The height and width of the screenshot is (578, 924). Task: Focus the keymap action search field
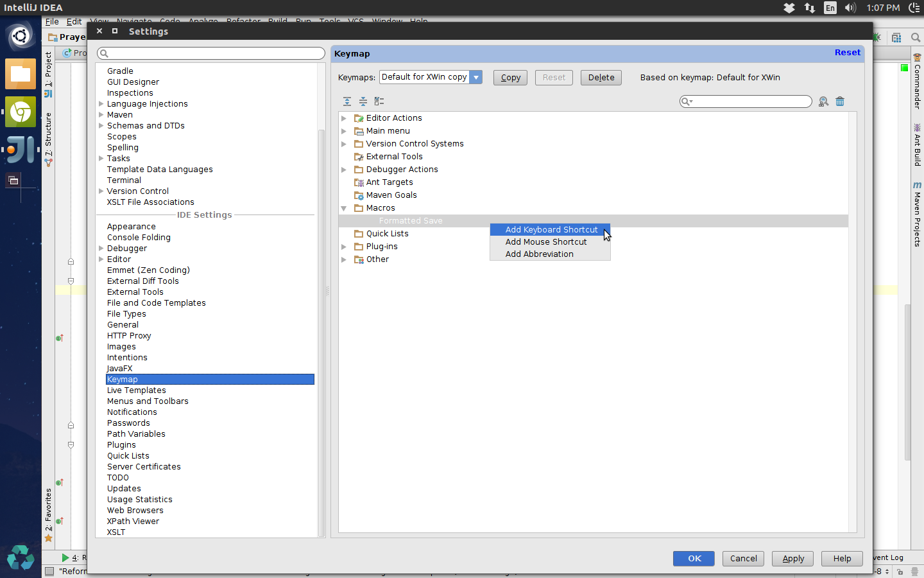tap(746, 101)
